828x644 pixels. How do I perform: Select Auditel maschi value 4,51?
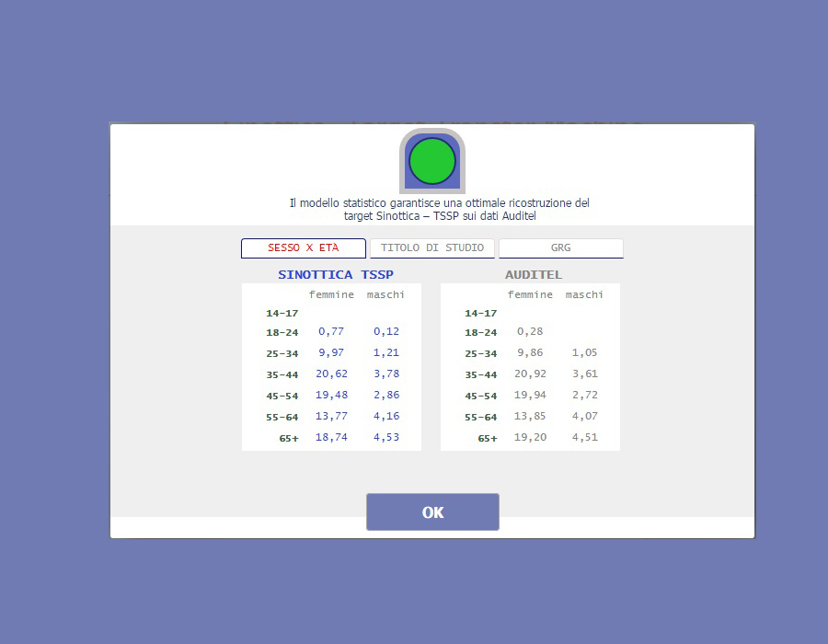(x=584, y=437)
